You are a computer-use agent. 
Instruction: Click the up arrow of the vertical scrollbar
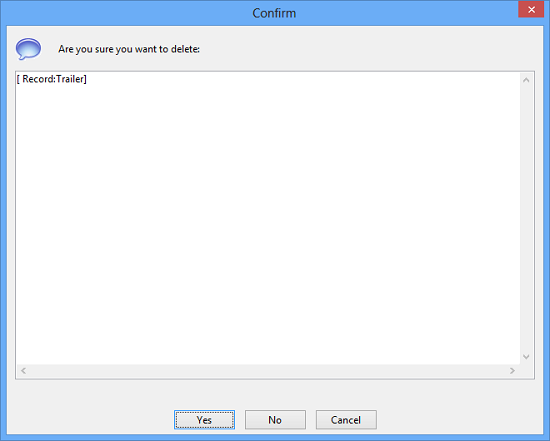(526, 80)
